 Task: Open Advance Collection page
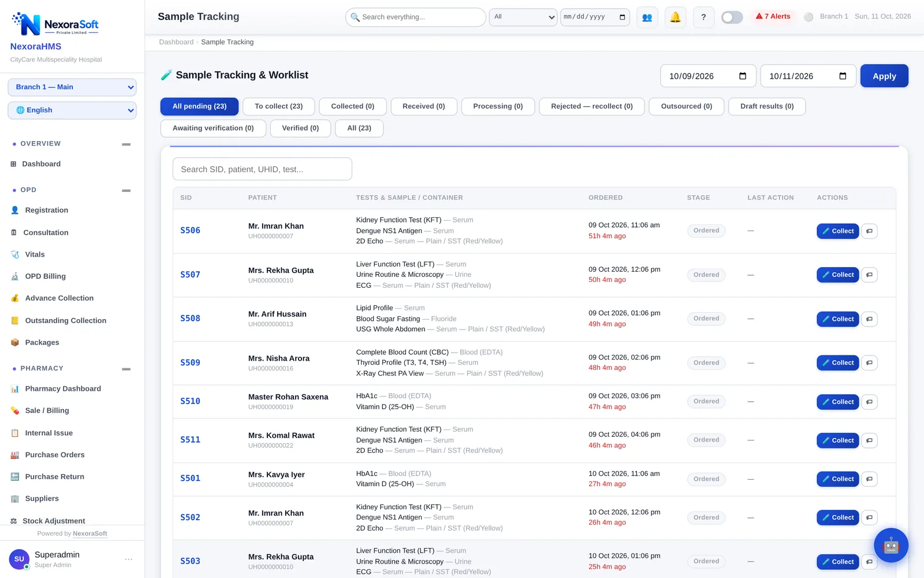59,298
